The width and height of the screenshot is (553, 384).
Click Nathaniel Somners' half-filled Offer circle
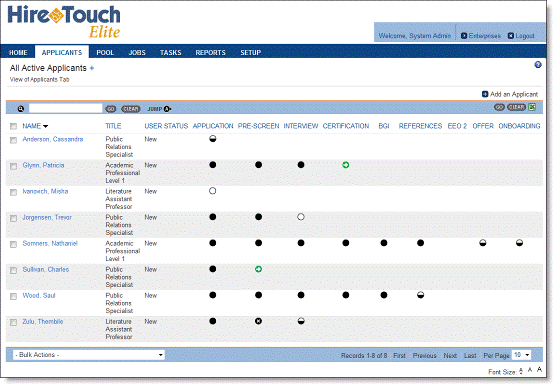(x=482, y=243)
